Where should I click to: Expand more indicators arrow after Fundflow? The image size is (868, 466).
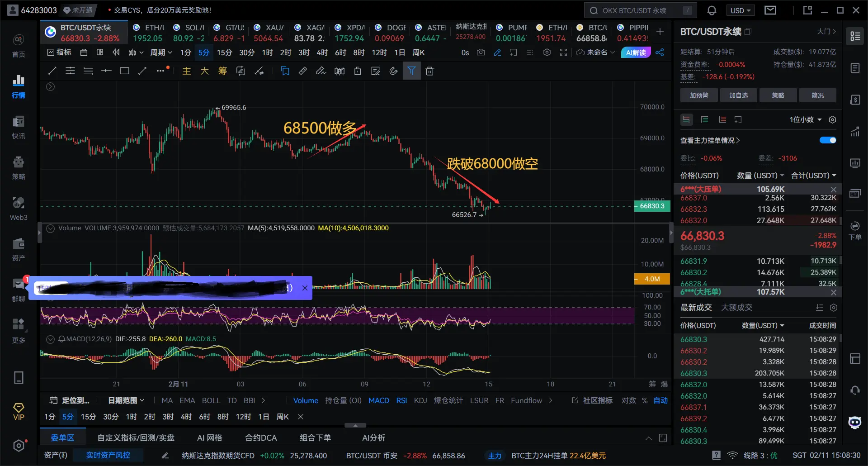coord(551,400)
